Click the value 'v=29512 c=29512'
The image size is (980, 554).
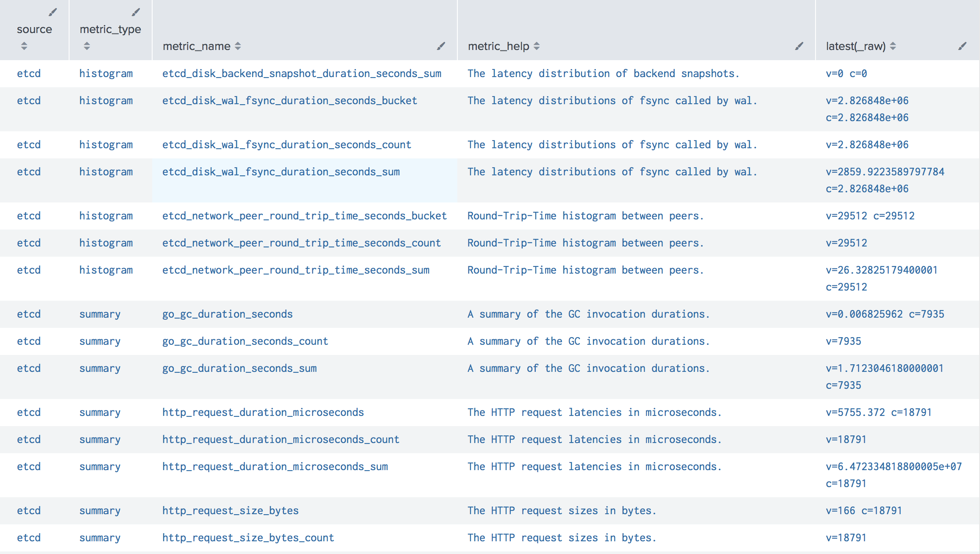pos(870,216)
